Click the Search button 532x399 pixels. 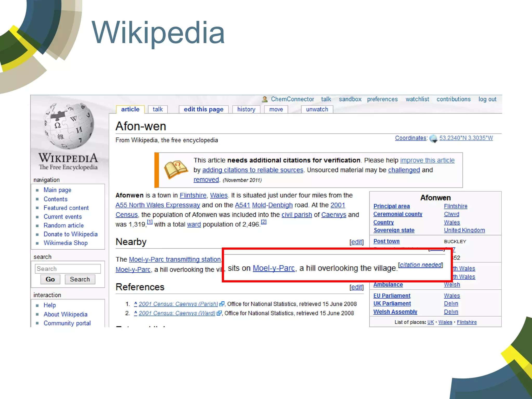(80, 279)
